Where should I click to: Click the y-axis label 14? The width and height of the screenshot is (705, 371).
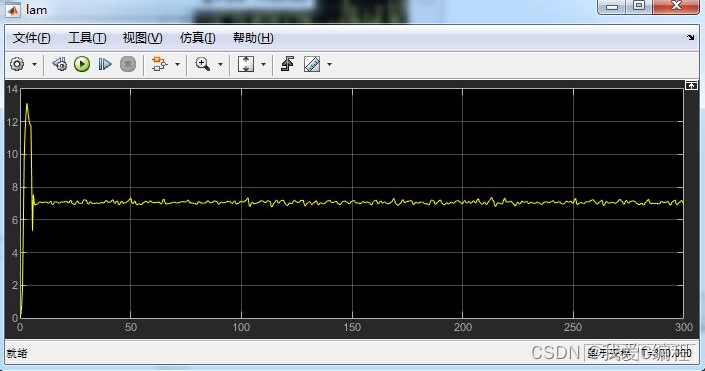[x=12, y=89]
